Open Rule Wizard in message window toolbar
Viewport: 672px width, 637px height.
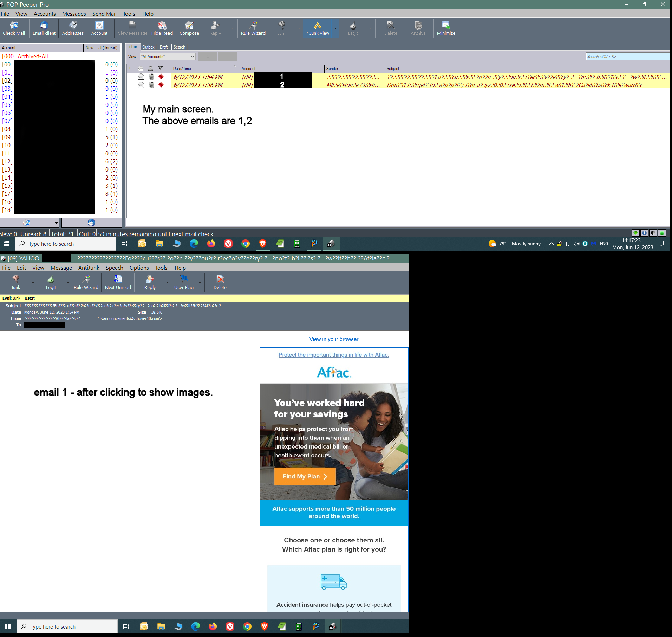click(86, 283)
